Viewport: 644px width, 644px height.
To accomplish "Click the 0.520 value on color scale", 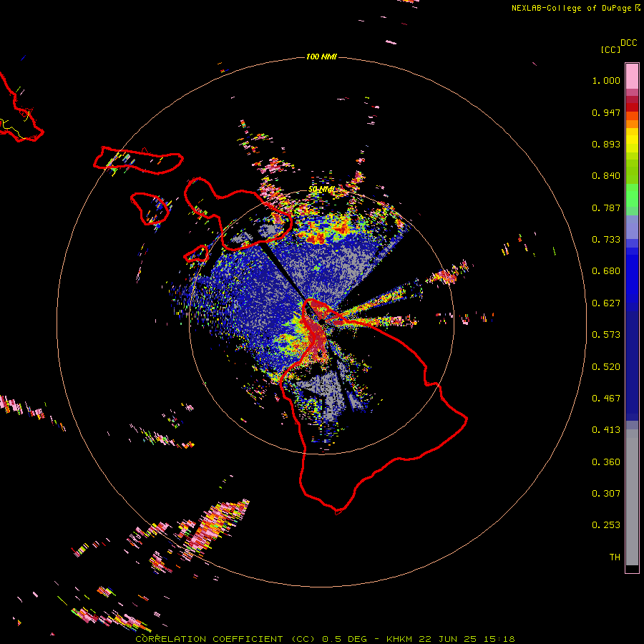I will (x=606, y=367).
